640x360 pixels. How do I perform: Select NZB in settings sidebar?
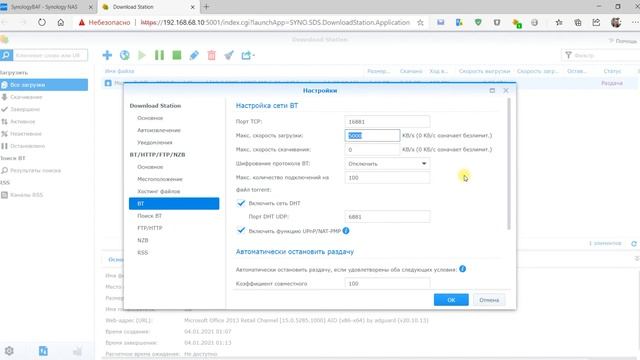click(142, 240)
